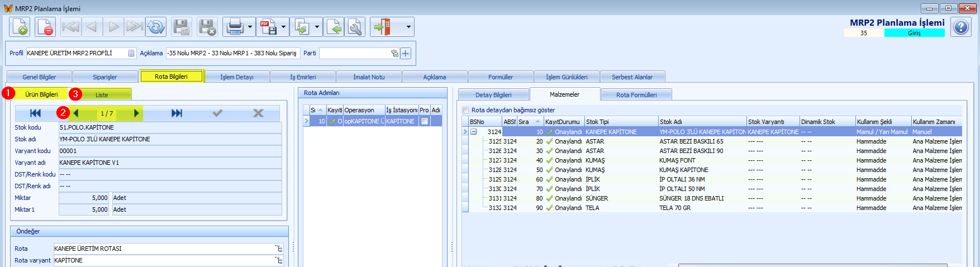Click into the Parti input field

[355, 53]
